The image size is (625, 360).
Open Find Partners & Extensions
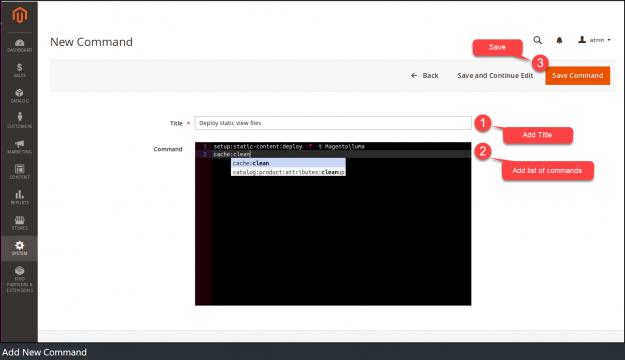[20, 279]
